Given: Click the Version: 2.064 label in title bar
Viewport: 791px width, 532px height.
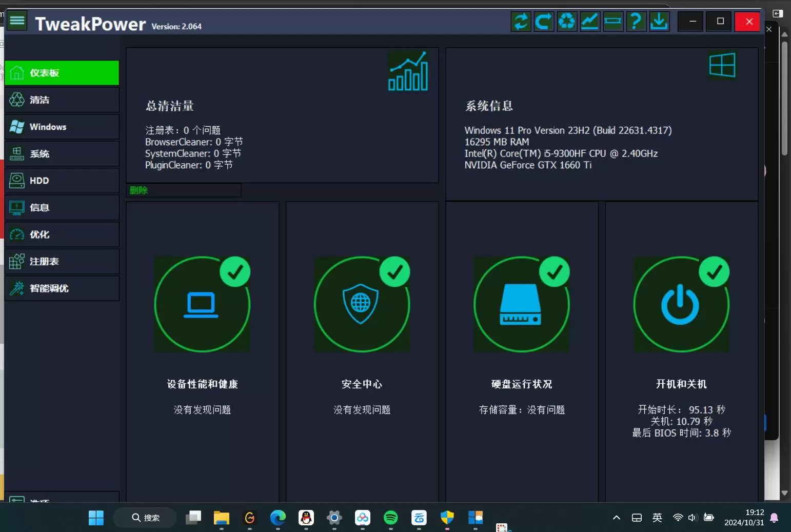Looking at the screenshot, I should tap(176, 27).
